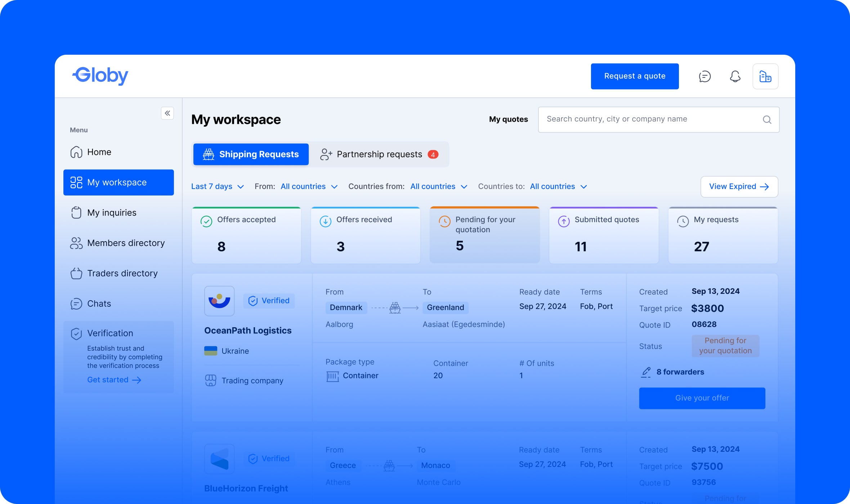Image resolution: width=850 pixels, height=504 pixels.
Task: Click the My quotes label
Action: pyautogui.click(x=508, y=120)
